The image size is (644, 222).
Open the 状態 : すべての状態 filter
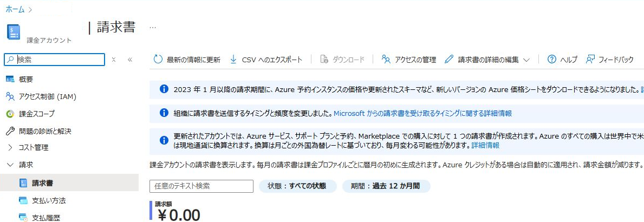(x=298, y=186)
